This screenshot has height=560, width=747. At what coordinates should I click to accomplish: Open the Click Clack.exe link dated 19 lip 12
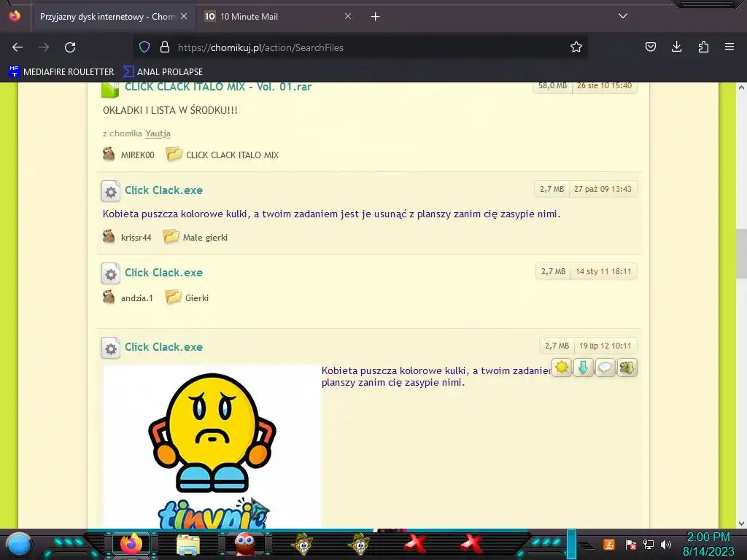(163, 346)
